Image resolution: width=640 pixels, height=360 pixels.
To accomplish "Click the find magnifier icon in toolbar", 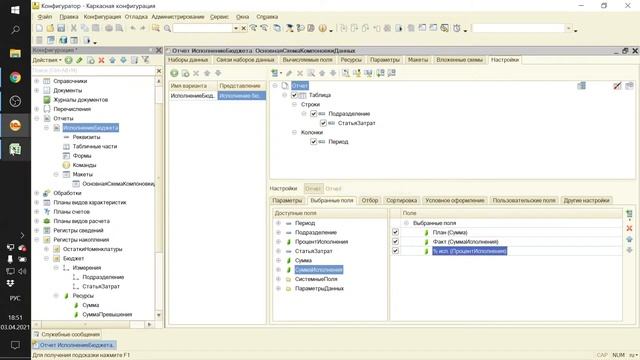I will click(167, 28).
